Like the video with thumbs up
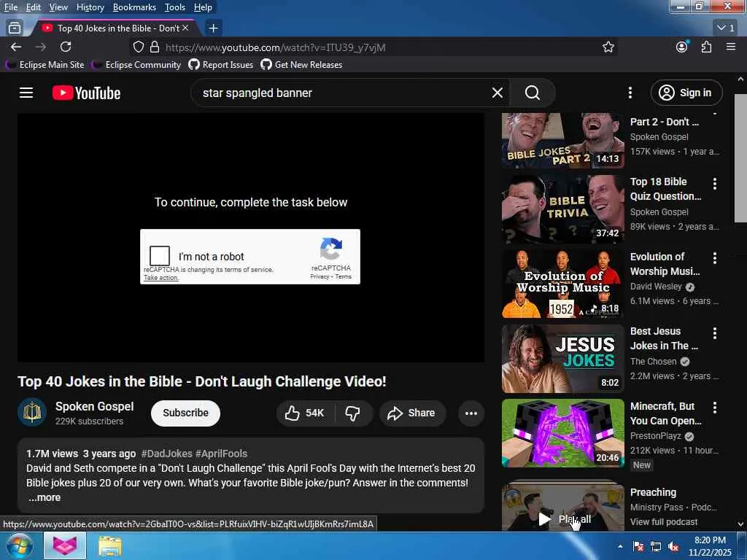This screenshot has height=560, width=747. point(305,413)
